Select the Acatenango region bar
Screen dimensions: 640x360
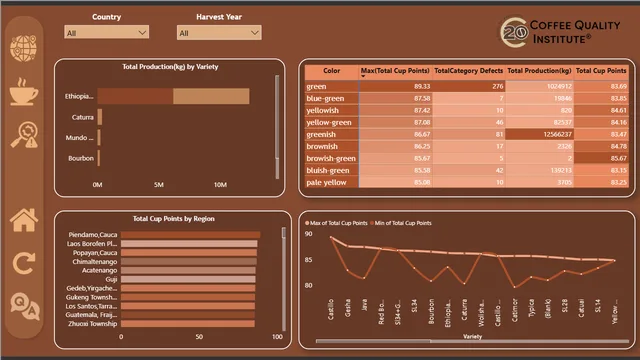pyautogui.click(x=188, y=271)
